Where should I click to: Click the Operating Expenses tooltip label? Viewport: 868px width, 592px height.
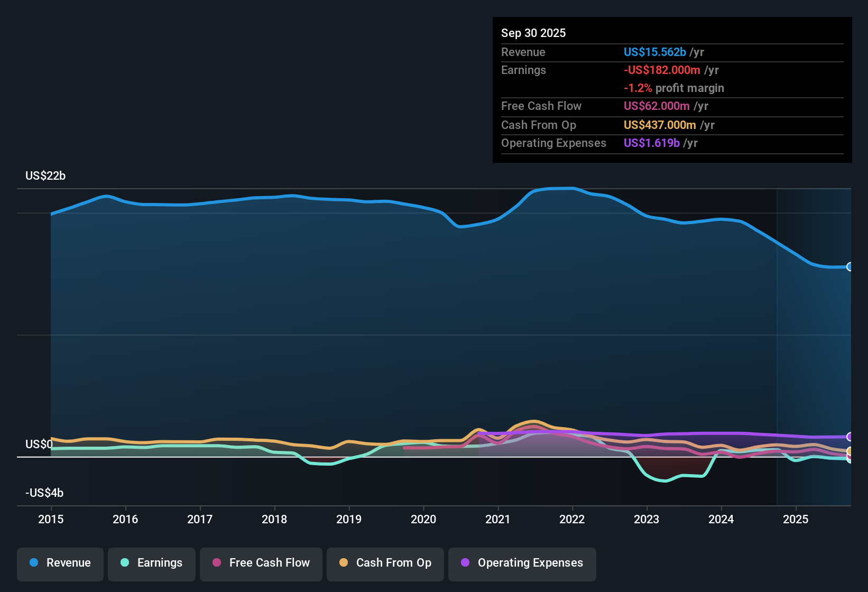pos(554,143)
